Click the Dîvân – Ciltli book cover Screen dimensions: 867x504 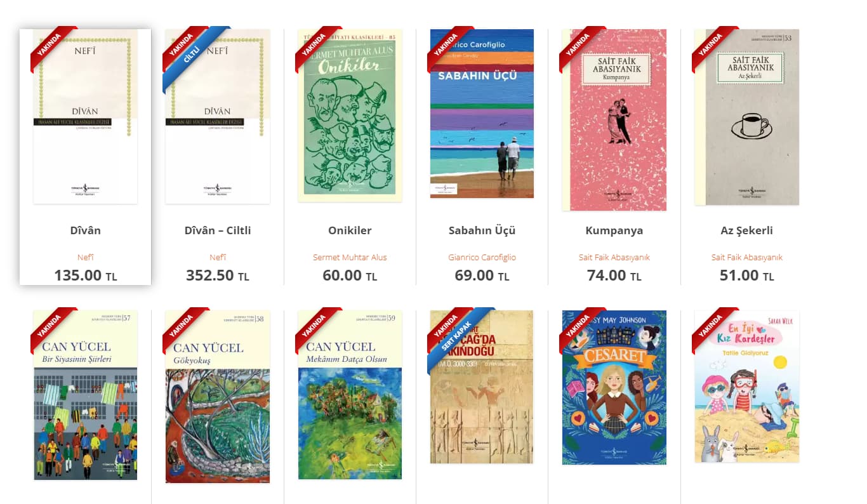tap(218, 116)
